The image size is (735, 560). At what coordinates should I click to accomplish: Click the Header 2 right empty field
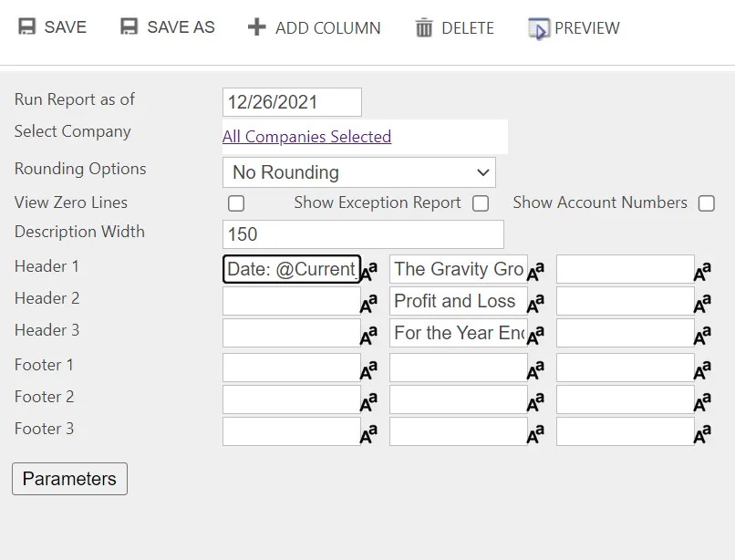[626, 301]
